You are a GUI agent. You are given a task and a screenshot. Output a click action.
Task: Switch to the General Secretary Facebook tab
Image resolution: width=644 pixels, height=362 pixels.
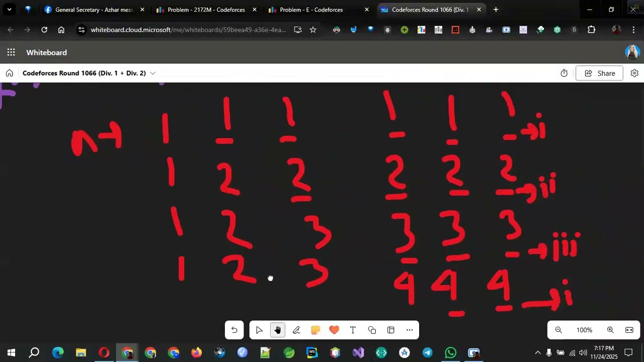(x=94, y=10)
